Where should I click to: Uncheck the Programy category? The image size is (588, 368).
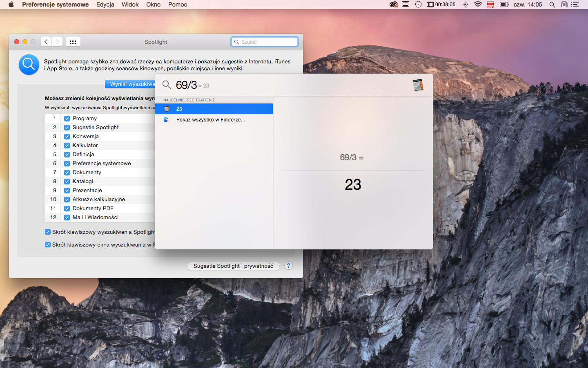(x=67, y=119)
